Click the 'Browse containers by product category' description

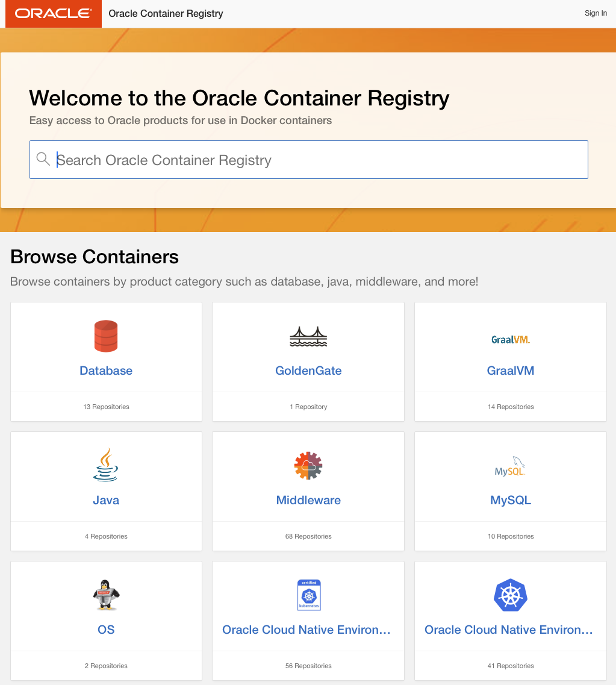pos(244,281)
